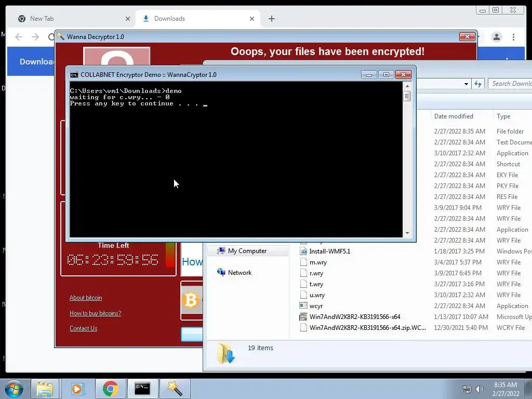This screenshot has width=532, height=399.
Task: Select the u.wry file
Action: coord(317,295)
